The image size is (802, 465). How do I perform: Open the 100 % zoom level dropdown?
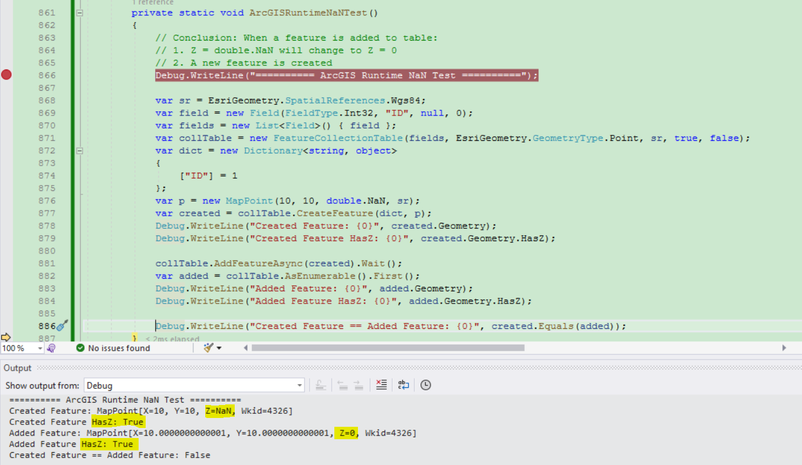(39, 348)
